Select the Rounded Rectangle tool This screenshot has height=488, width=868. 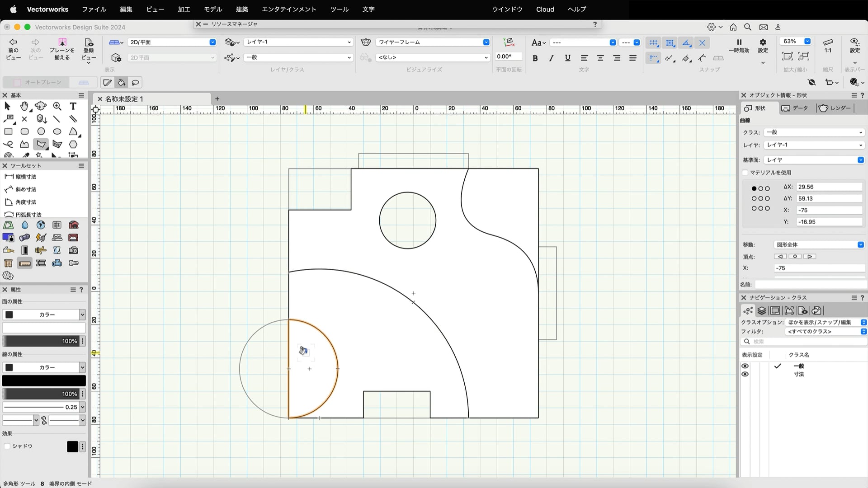pyautogui.click(x=24, y=131)
